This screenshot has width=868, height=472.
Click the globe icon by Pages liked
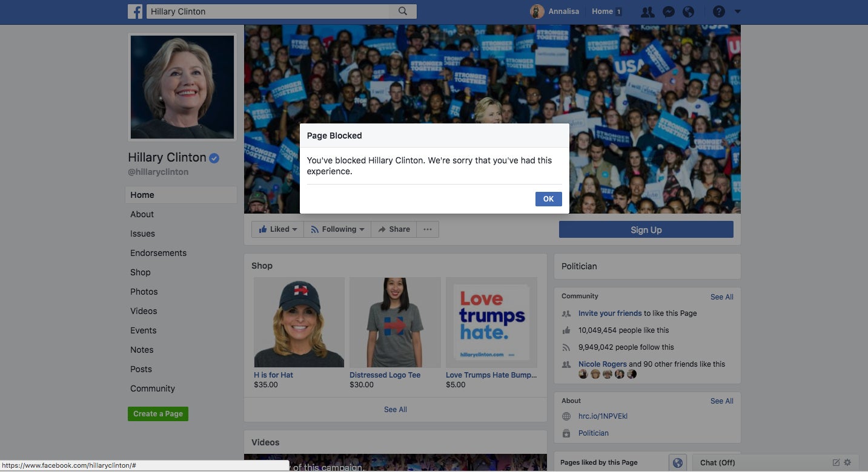(678, 463)
